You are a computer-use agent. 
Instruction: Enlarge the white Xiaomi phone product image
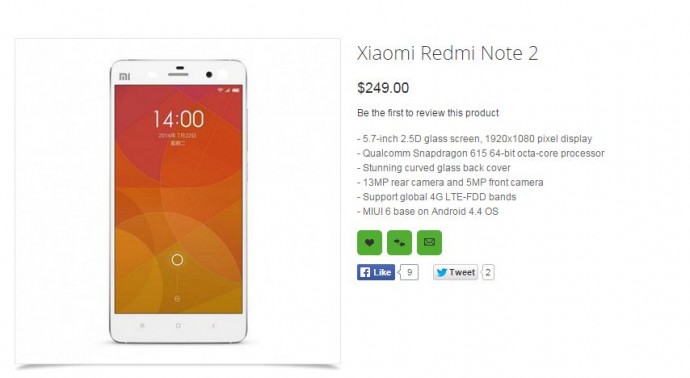(x=178, y=201)
